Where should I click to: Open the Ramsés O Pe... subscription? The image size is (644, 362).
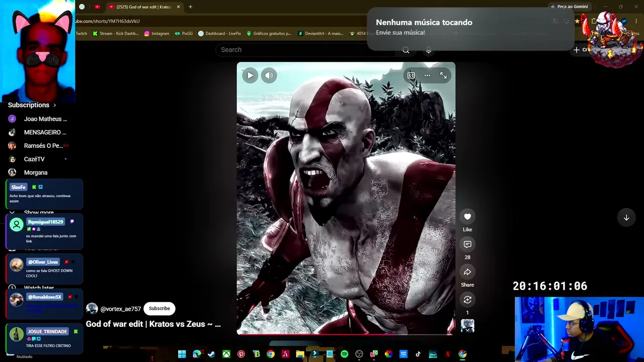tap(38, 146)
